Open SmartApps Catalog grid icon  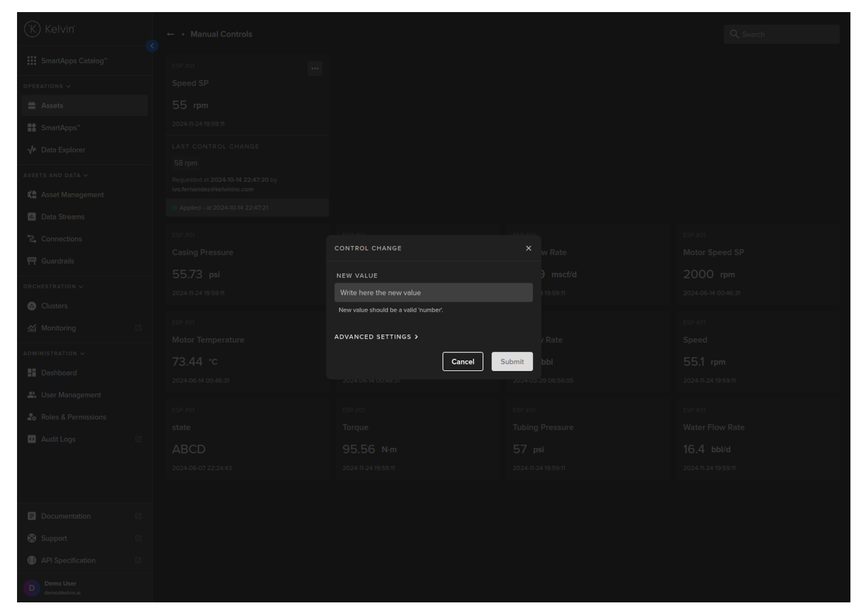32,60
